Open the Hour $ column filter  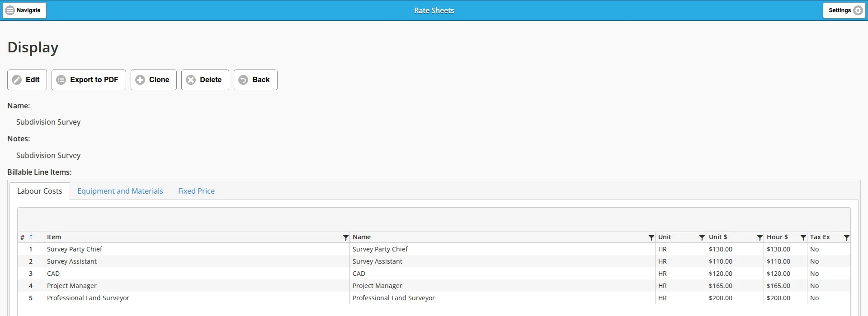point(803,237)
